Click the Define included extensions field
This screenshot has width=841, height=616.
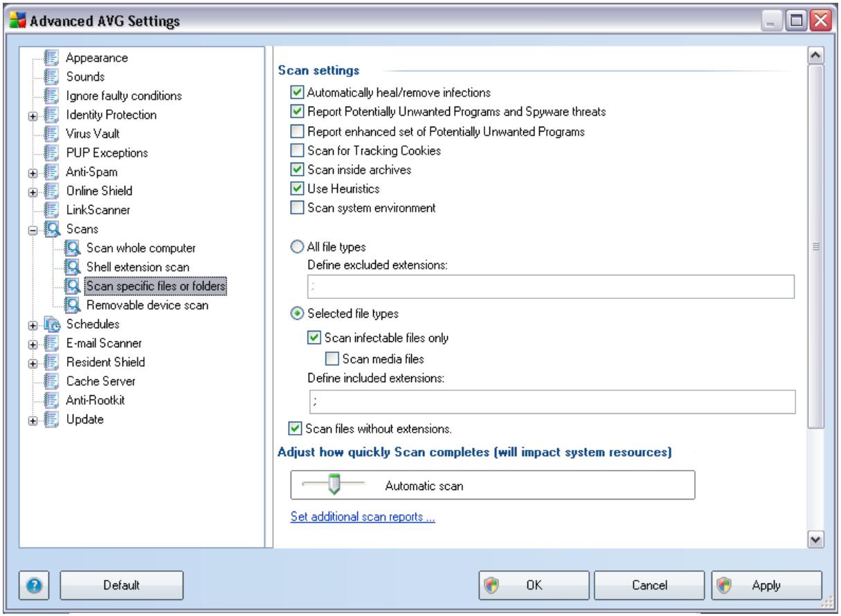tap(552, 401)
